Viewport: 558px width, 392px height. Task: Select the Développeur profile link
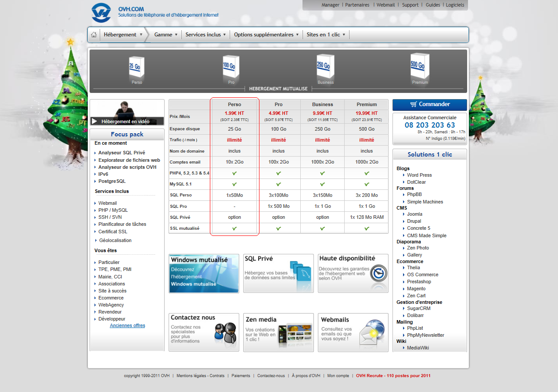[112, 319]
